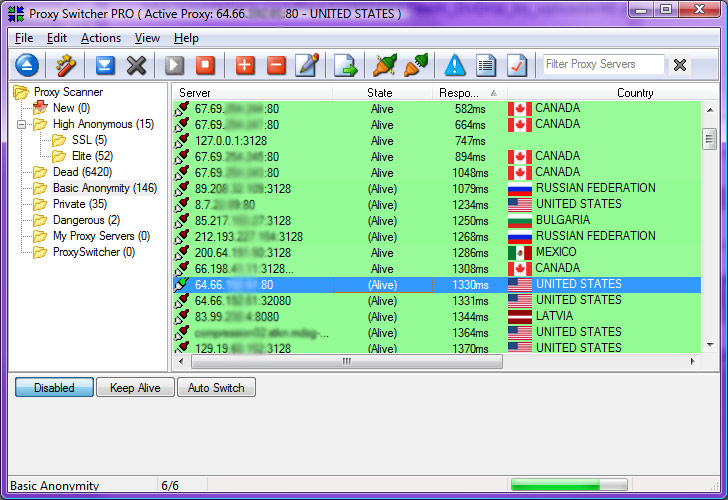Select the MEXICO proxy row
Image resolution: width=728 pixels, height=500 pixels.
click(437, 253)
